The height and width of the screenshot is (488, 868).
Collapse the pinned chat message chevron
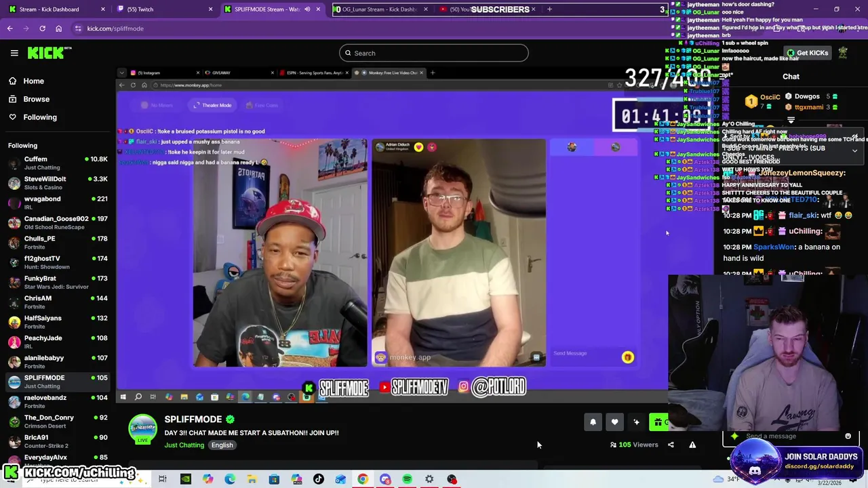click(854, 150)
